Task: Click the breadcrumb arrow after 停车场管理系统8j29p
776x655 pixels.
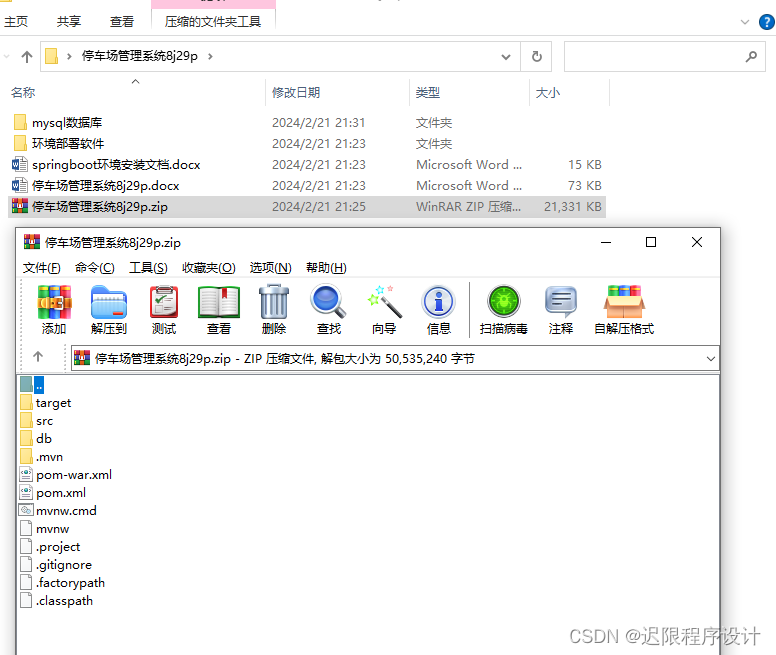Action: click(210, 56)
